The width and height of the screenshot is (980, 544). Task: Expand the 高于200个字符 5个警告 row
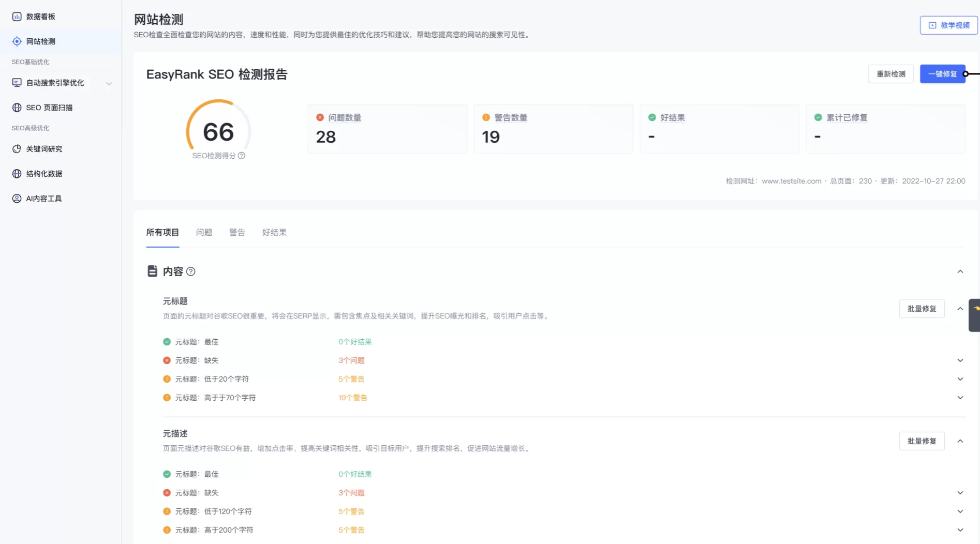coord(960,530)
